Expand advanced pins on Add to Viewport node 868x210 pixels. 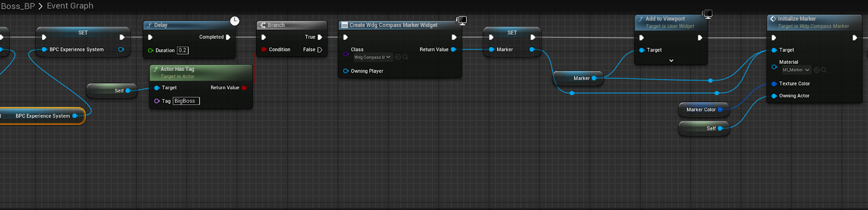pos(671,61)
